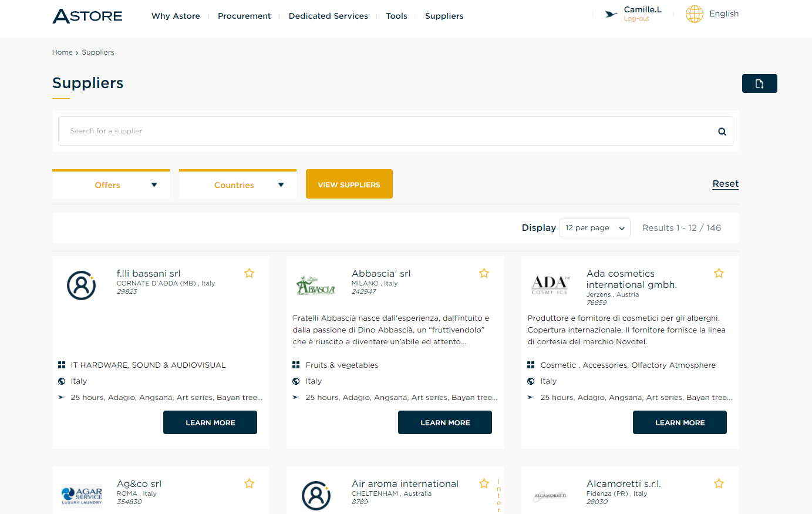Click the Reset filters link

[x=726, y=184]
